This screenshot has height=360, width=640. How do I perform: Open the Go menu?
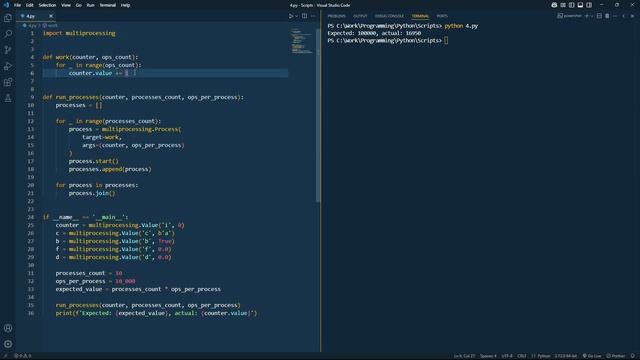(x=79, y=5)
